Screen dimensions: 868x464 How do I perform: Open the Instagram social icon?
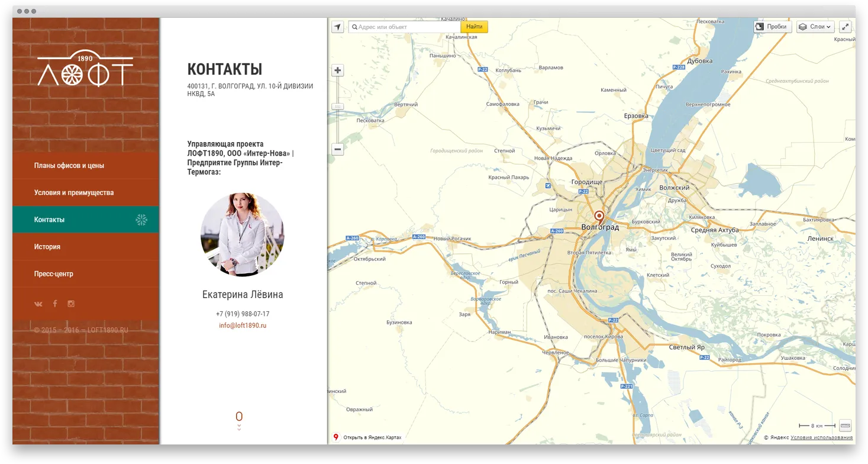point(71,304)
